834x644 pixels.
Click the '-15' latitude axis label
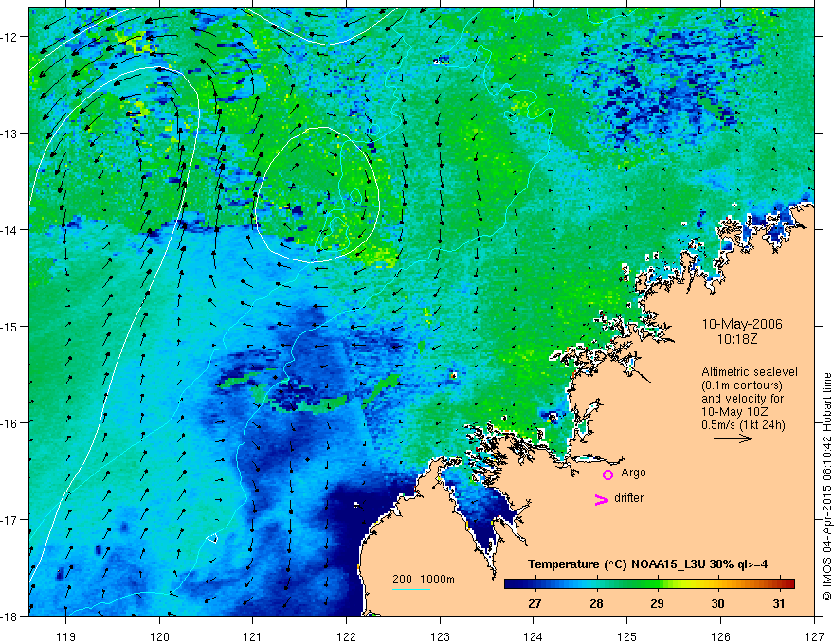pos(9,326)
